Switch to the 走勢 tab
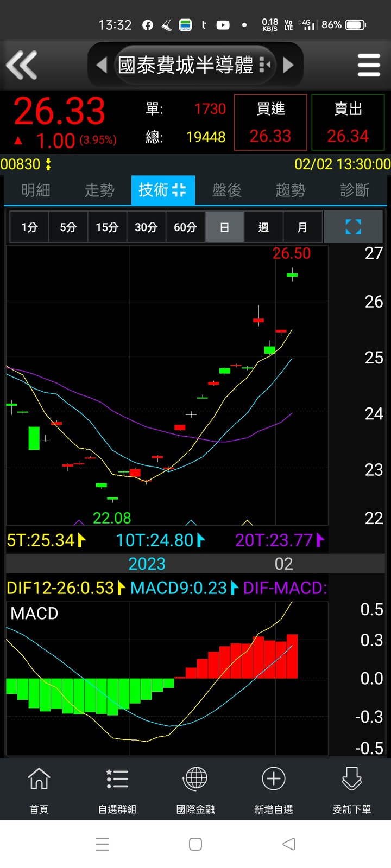 [99, 190]
